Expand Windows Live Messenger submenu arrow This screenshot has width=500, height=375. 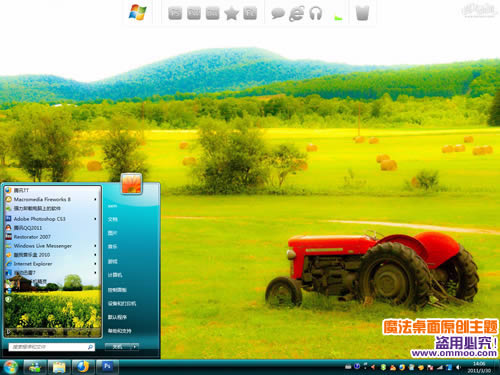95,246
